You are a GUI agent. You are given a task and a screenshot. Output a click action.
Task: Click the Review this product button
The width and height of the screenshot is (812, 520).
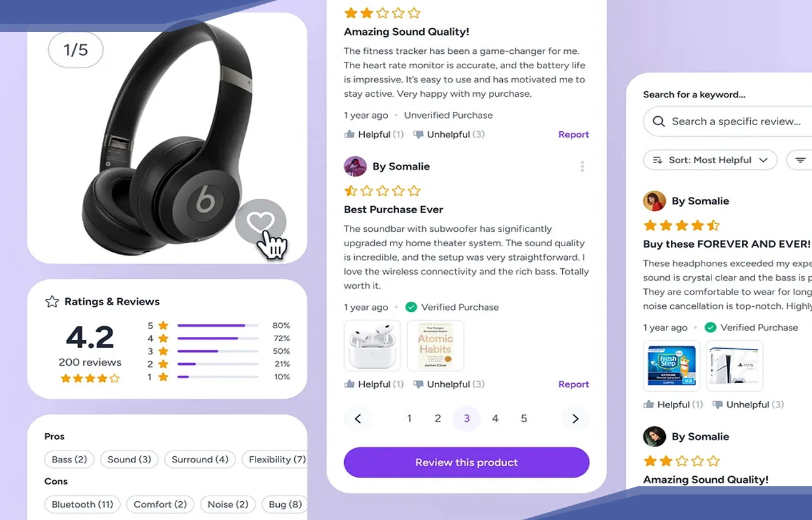point(467,462)
